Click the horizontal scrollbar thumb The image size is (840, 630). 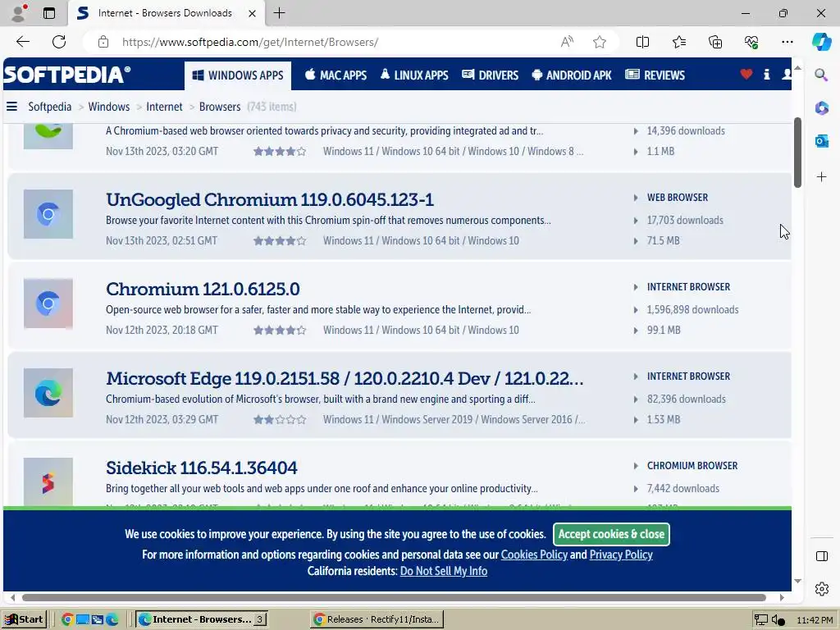pos(394,597)
